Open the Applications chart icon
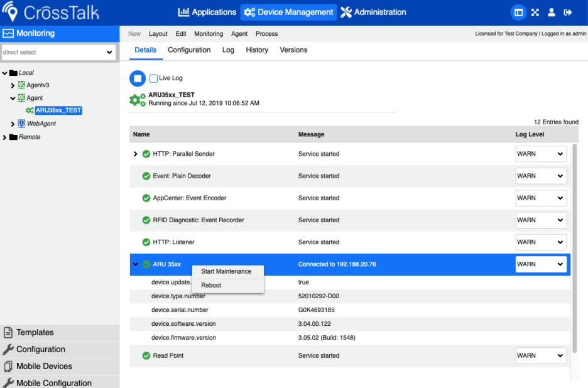588x388 pixels. coord(183,12)
